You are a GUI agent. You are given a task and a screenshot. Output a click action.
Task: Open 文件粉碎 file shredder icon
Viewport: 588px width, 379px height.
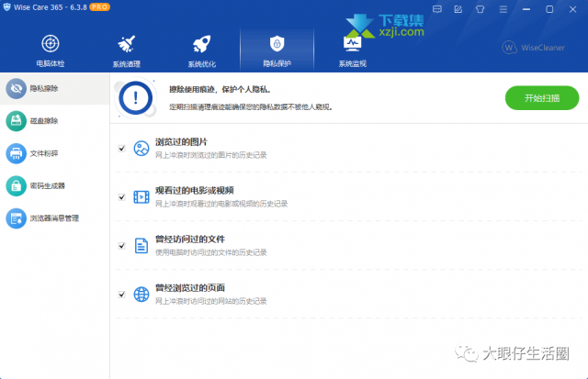point(17,153)
